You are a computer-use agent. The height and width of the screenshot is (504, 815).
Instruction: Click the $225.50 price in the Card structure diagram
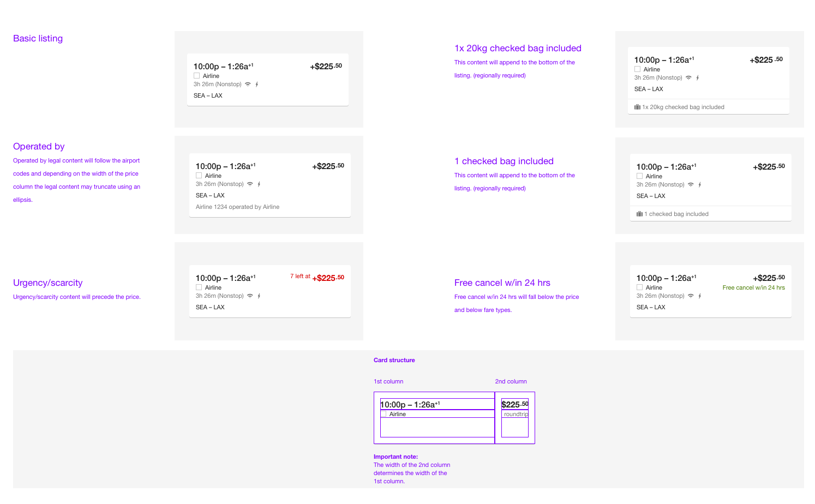pyautogui.click(x=515, y=404)
